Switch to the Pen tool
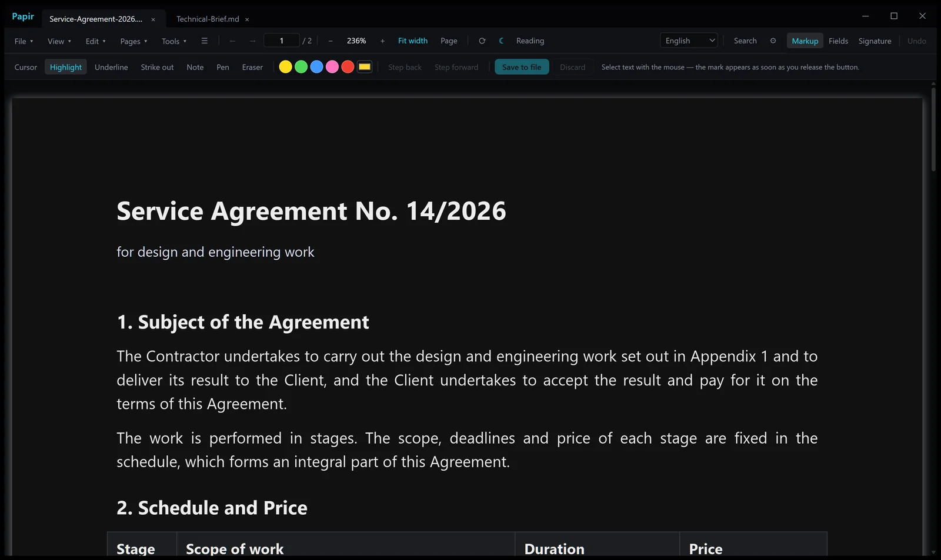 [223, 68]
